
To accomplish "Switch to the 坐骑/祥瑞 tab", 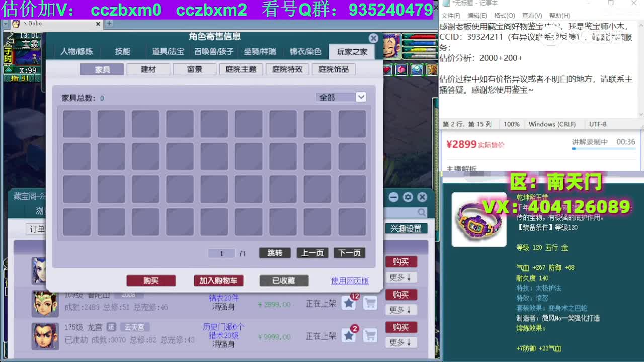I will point(260,51).
